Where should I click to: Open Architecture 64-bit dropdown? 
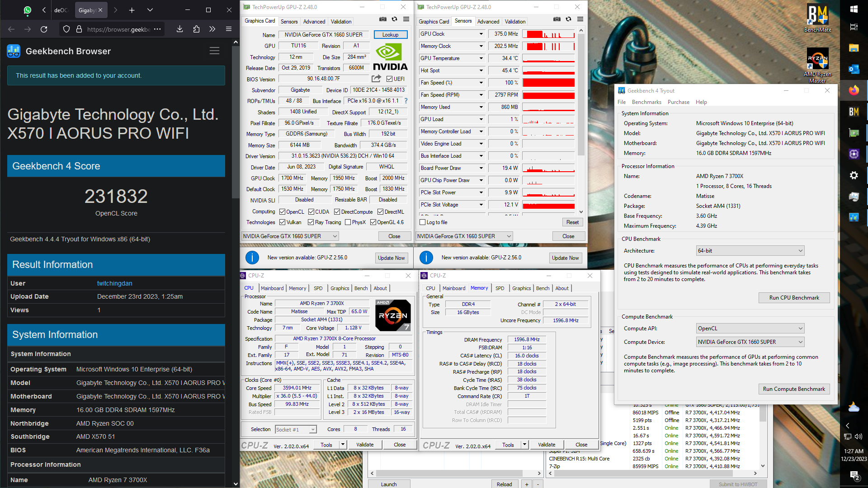(750, 251)
